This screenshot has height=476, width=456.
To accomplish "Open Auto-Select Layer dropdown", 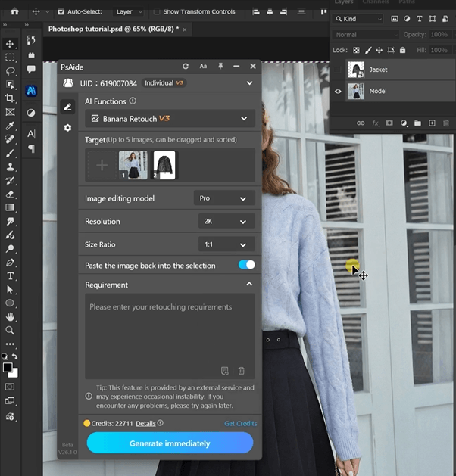I will pos(128,12).
